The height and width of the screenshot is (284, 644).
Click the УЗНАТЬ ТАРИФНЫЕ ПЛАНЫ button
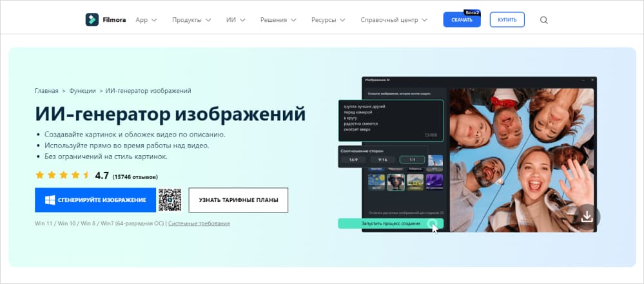239,200
